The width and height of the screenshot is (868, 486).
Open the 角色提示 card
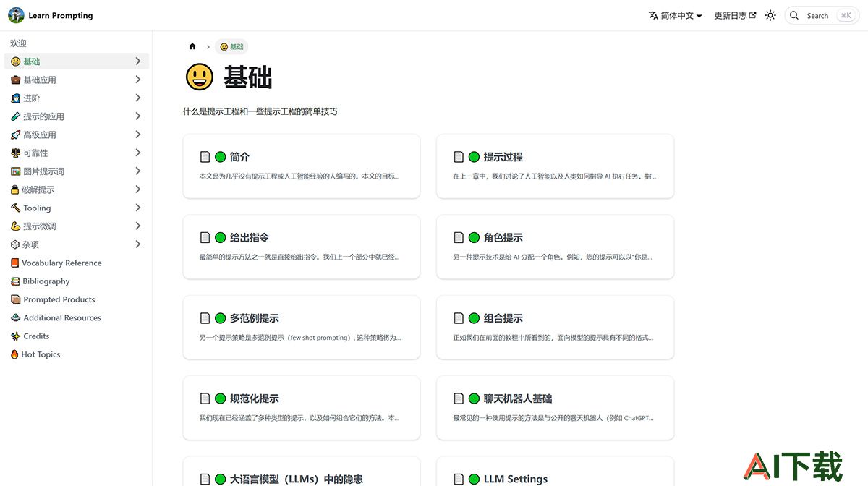[x=556, y=247]
